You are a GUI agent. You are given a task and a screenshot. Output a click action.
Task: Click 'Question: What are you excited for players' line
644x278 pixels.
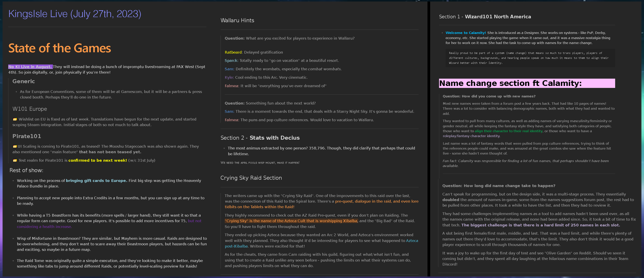pyautogui.click(x=290, y=38)
